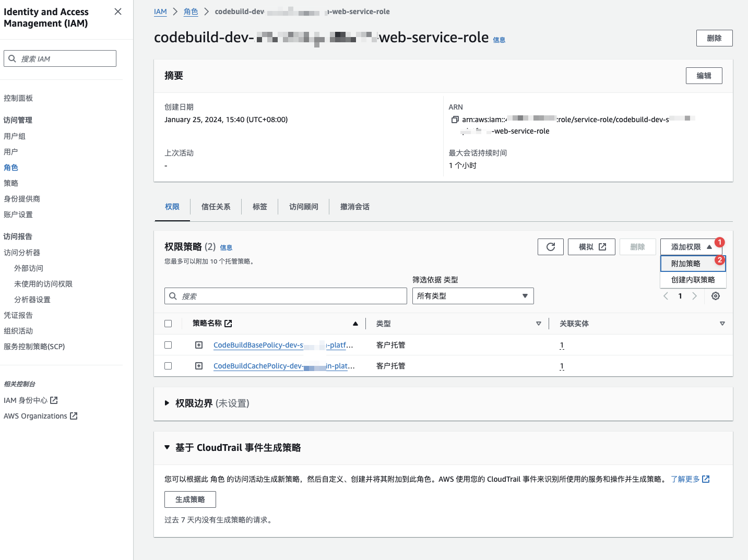The image size is (748, 560).
Task: Open CodeBuildCachePolicy policy link
Action: [x=284, y=366]
